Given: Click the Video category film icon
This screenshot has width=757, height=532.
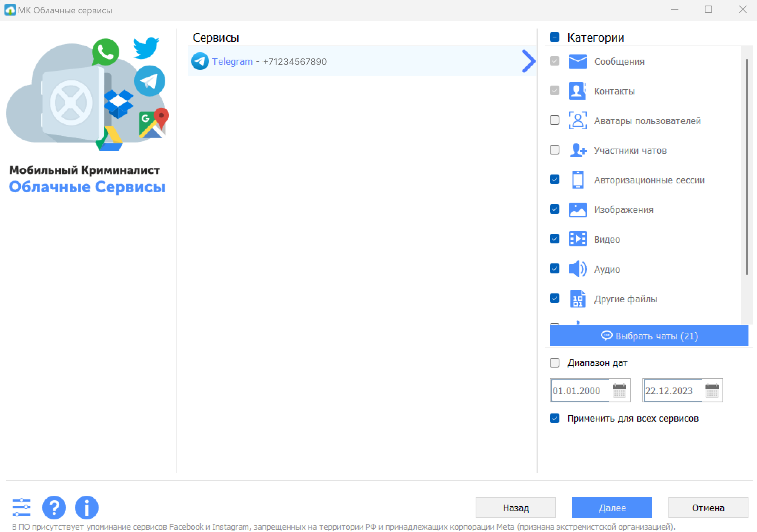Looking at the screenshot, I should coord(578,239).
